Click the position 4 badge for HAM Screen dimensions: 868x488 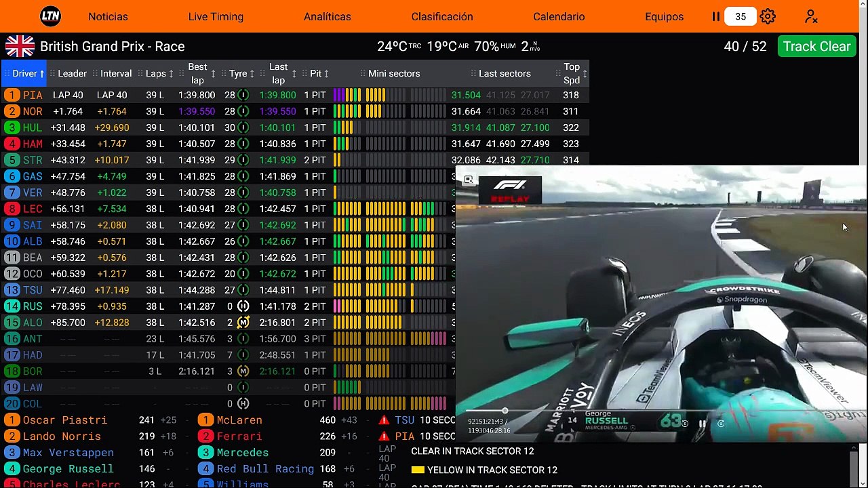pyautogui.click(x=12, y=144)
